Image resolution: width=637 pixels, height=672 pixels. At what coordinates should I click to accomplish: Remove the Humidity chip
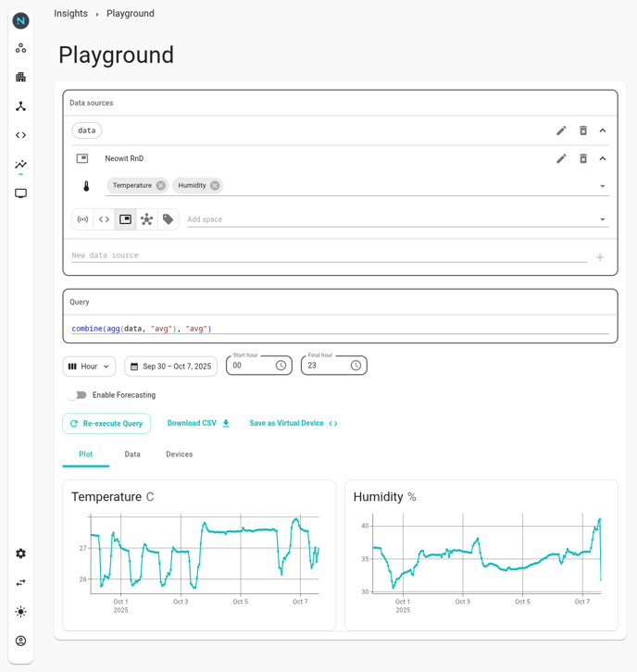[x=215, y=185]
